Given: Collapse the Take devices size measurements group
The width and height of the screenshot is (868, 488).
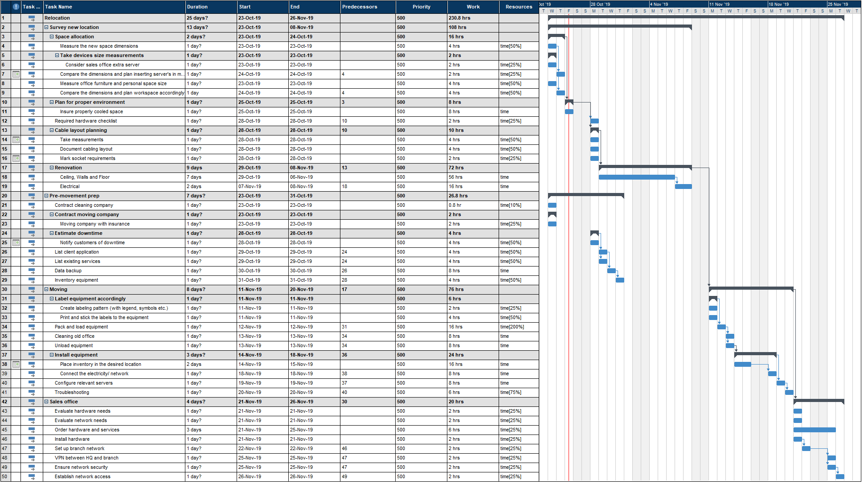Looking at the screenshot, I should (57, 55).
